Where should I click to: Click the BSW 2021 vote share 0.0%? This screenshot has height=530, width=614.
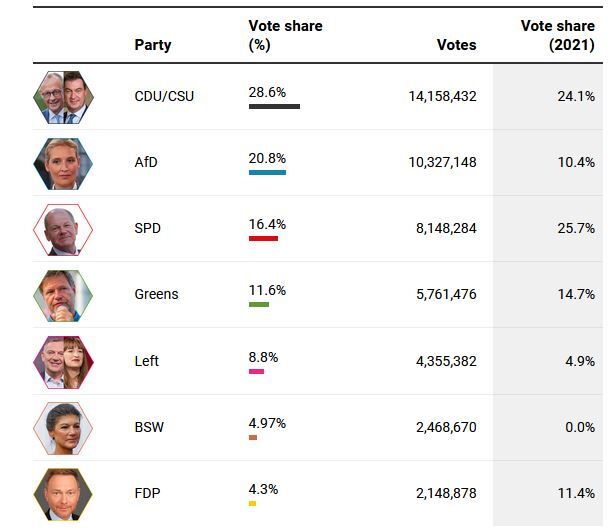click(x=578, y=427)
